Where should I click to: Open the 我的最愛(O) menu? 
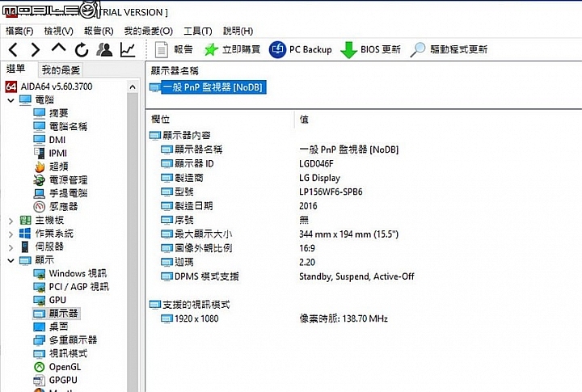149,31
